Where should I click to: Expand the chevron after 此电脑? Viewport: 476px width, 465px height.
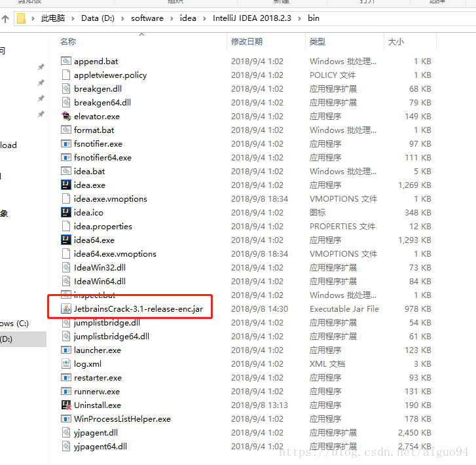[x=73, y=18]
